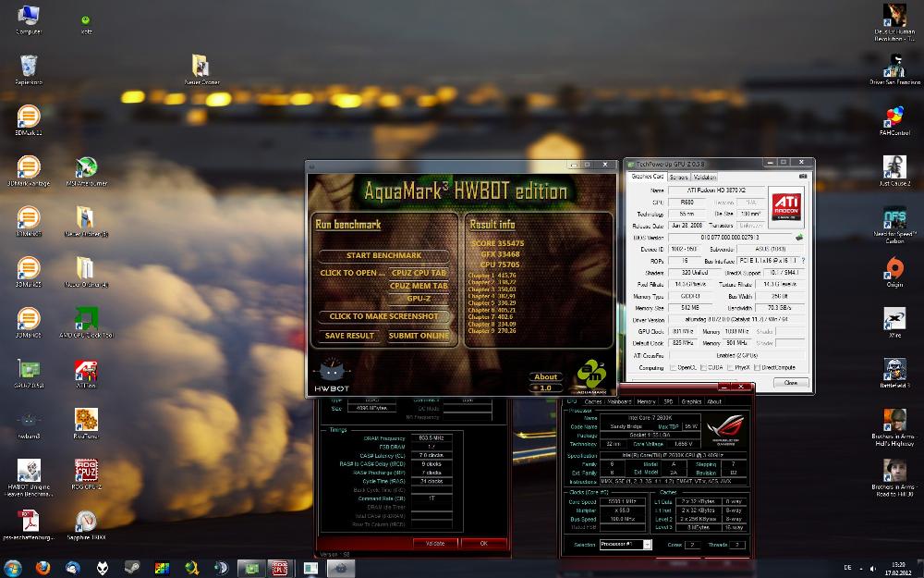Open the ATITool desktop shortcut
The height and width of the screenshot is (578, 924).
[86, 374]
